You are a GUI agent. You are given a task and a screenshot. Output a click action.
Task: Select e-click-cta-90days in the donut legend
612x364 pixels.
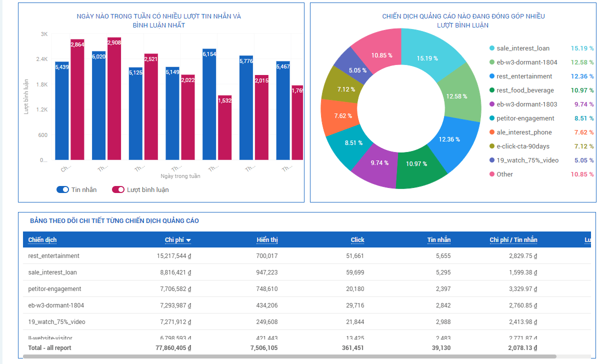tap(523, 146)
